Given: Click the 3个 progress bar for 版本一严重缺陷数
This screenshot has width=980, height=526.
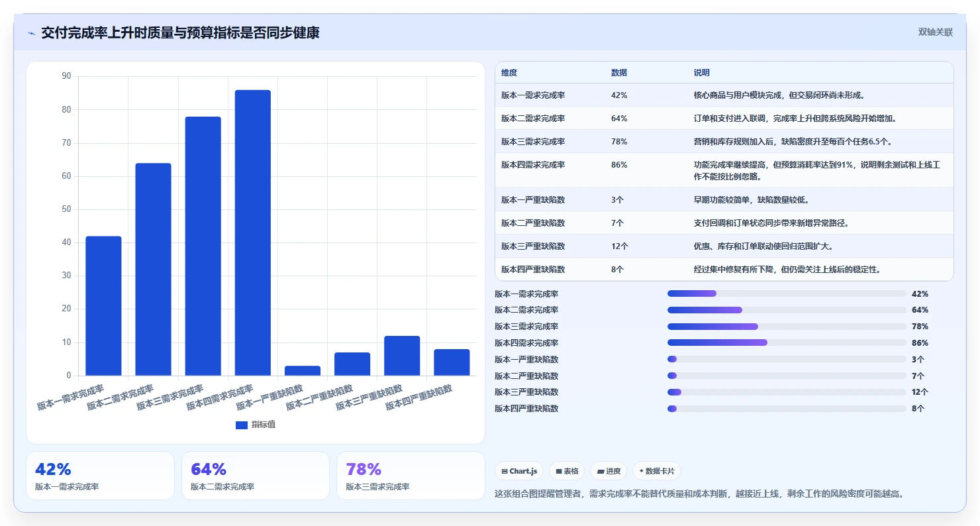Looking at the screenshot, I should [x=787, y=359].
